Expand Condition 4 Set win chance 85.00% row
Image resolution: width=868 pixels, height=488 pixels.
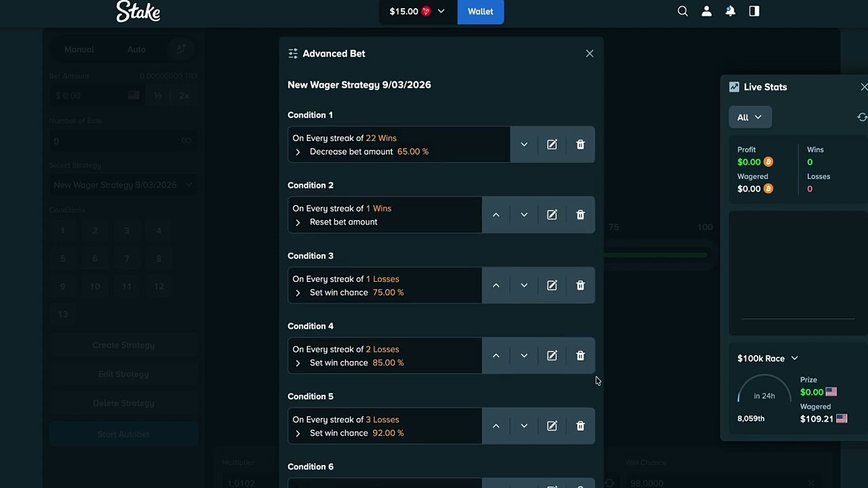298,363
